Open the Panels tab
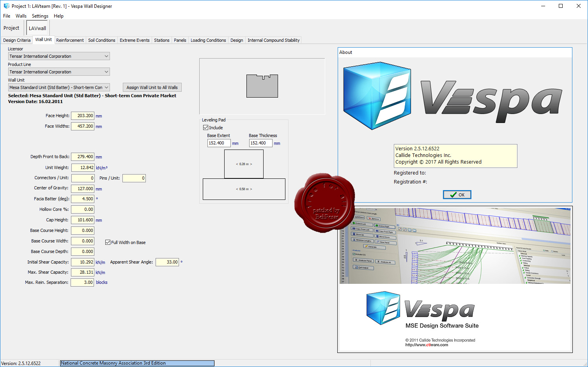Image resolution: width=588 pixels, height=367 pixels. (180, 40)
